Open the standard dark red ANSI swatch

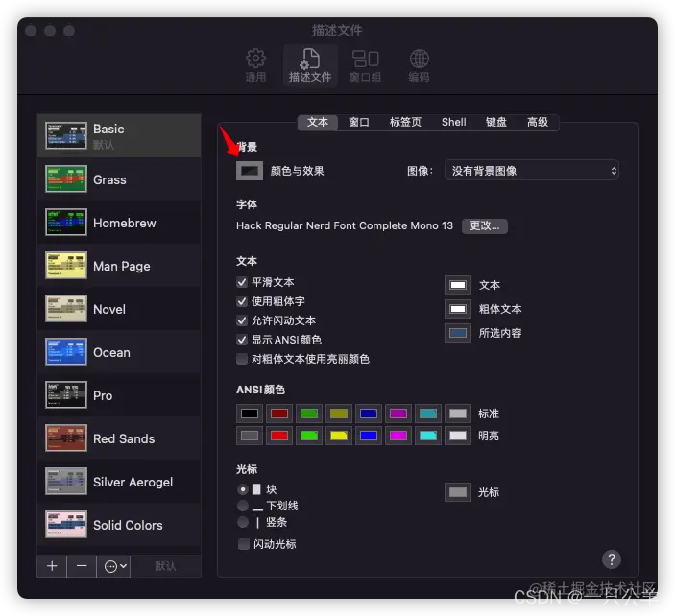(279, 414)
